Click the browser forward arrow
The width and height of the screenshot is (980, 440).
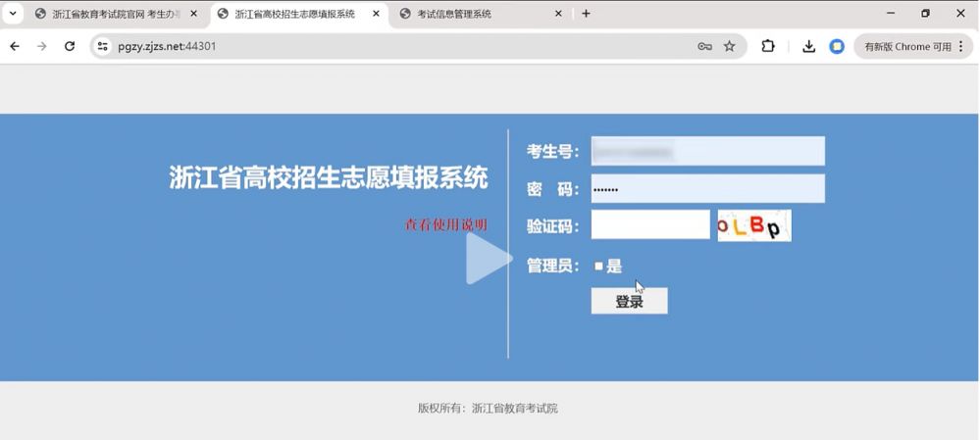click(41, 46)
